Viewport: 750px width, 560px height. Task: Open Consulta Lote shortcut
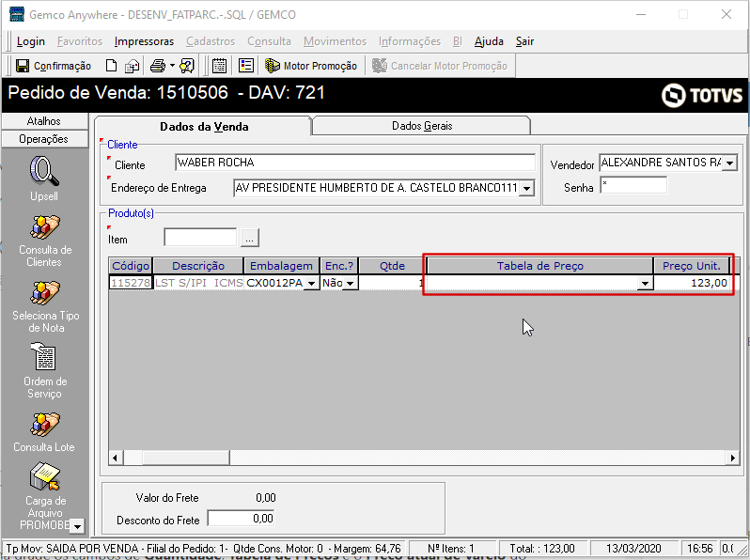pos(44,432)
